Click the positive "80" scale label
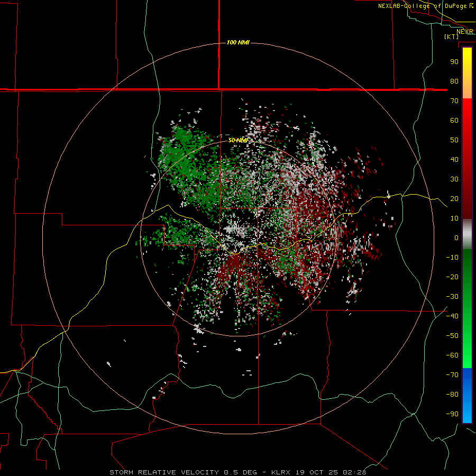Screen dimensions: 476x476 tap(454, 81)
